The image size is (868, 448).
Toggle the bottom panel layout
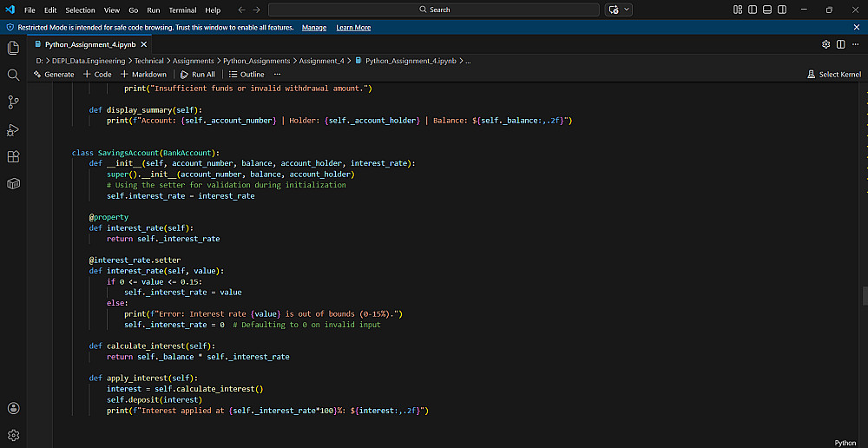(x=766, y=10)
